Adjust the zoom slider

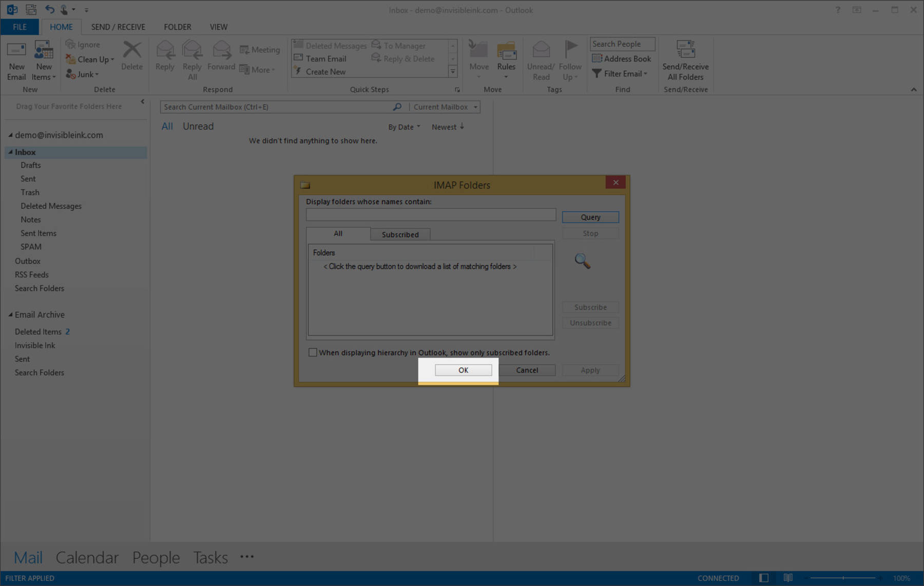click(843, 578)
